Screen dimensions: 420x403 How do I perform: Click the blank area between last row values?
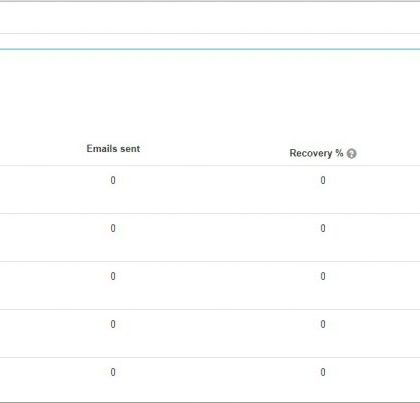[x=218, y=380]
